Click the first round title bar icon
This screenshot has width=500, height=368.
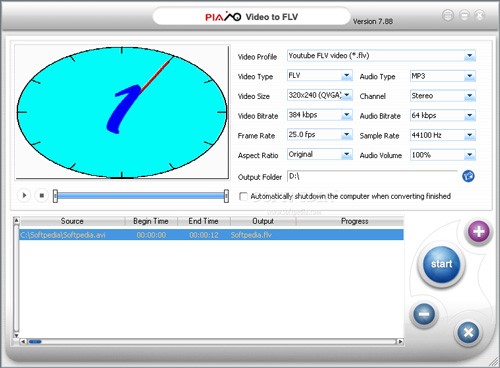pyautogui.click(x=448, y=15)
